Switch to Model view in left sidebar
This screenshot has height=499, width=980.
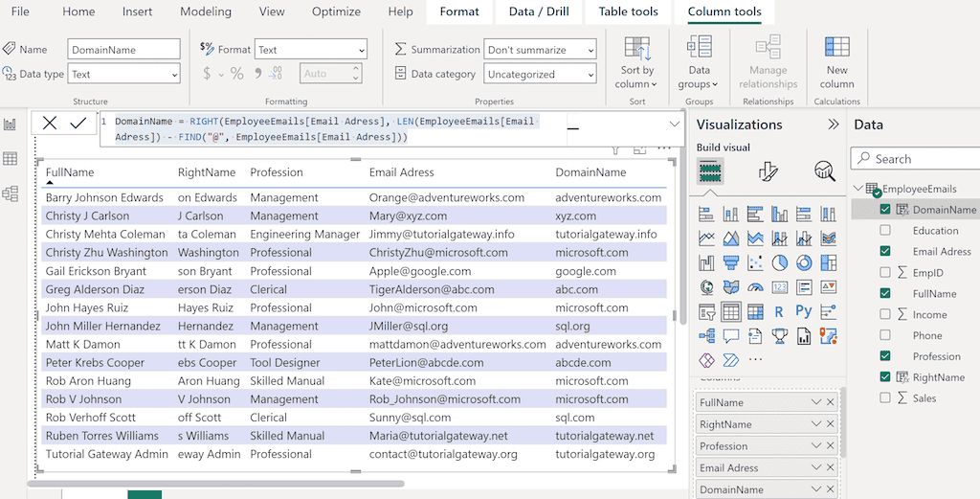[10, 193]
